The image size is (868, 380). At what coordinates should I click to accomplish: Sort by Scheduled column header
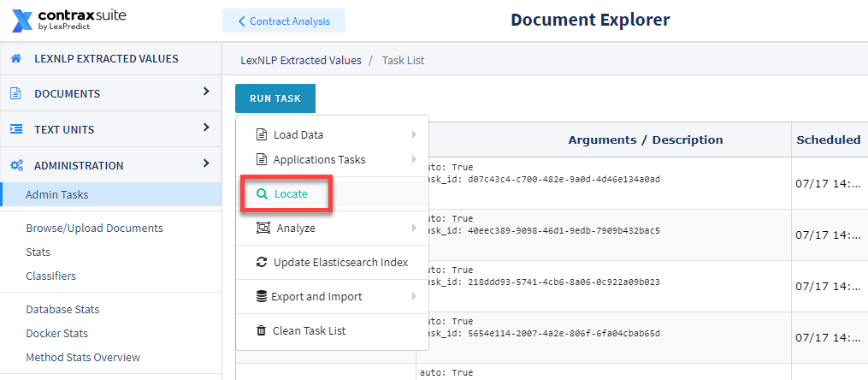(x=828, y=140)
